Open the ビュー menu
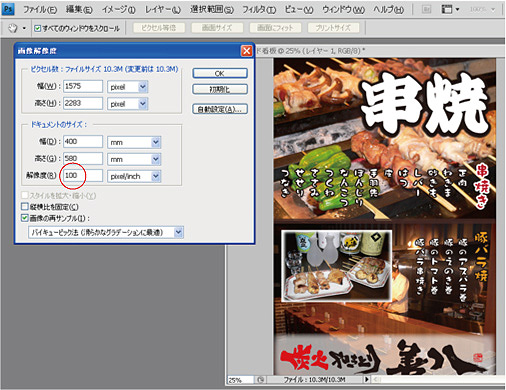This screenshot has height=390, width=506. click(299, 10)
